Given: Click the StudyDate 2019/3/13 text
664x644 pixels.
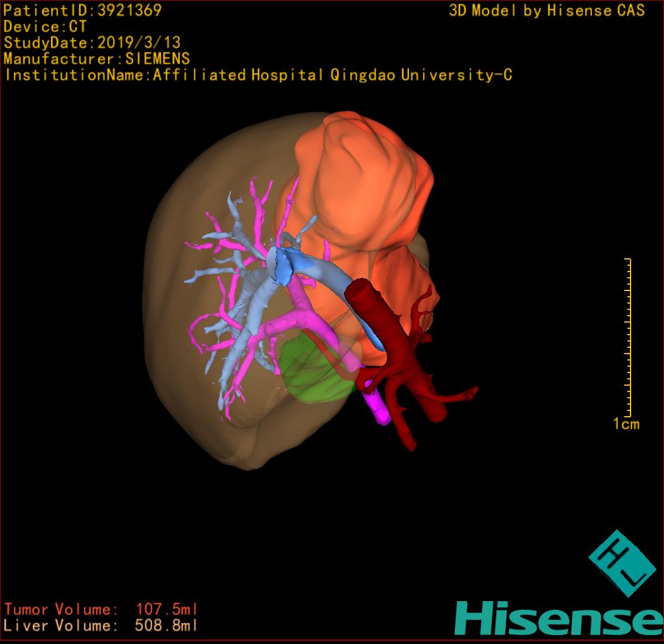Looking at the screenshot, I should coord(92,43).
